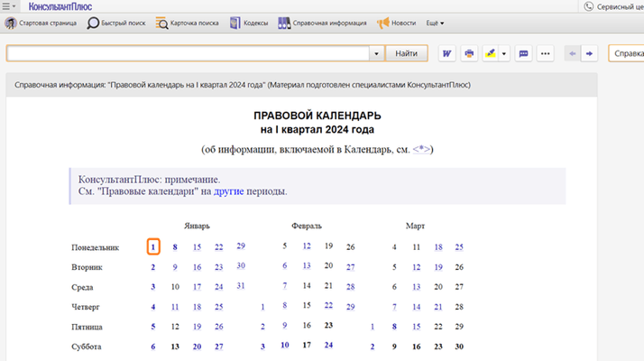This screenshot has height=361, width=644.
Task: Navigate back with the left arrow
Action: click(571, 54)
